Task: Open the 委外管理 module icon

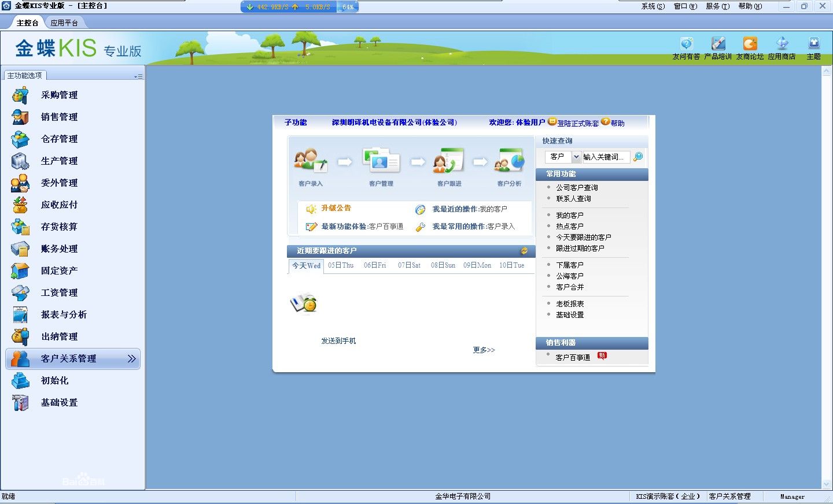Action: coord(20,183)
